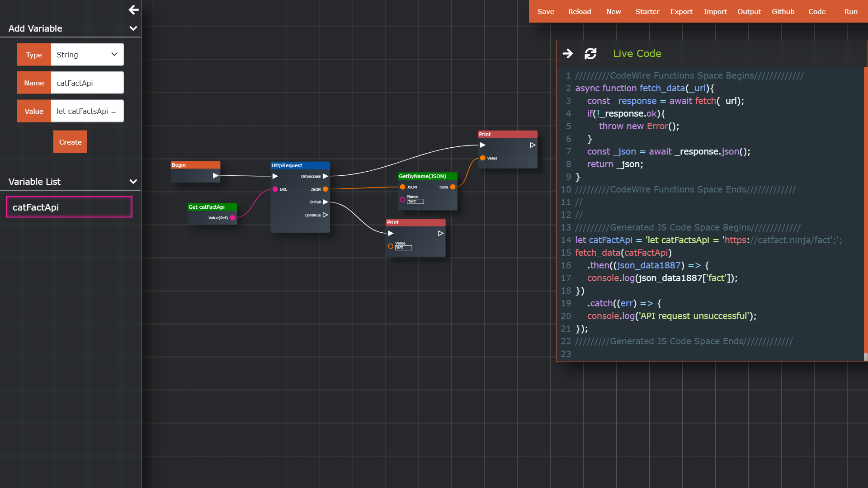Image resolution: width=868 pixels, height=488 pixels.
Task: Click the Create variable button
Action: click(x=70, y=142)
